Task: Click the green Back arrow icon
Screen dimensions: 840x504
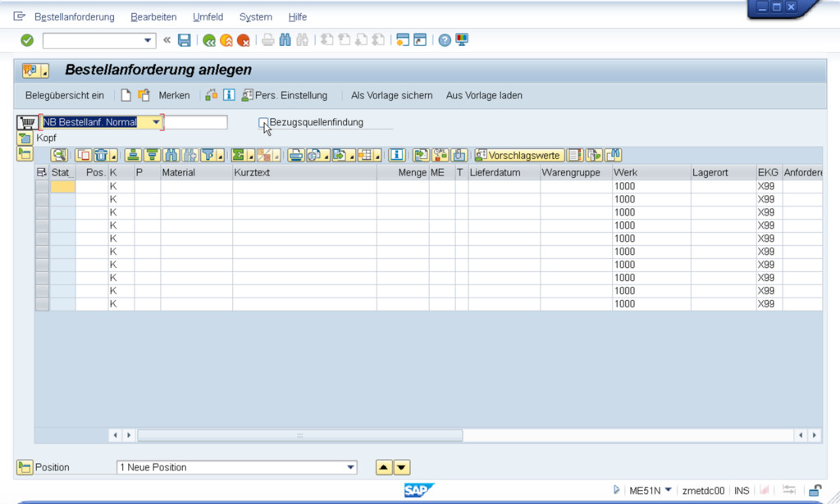Action: pyautogui.click(x=209, y=40)
